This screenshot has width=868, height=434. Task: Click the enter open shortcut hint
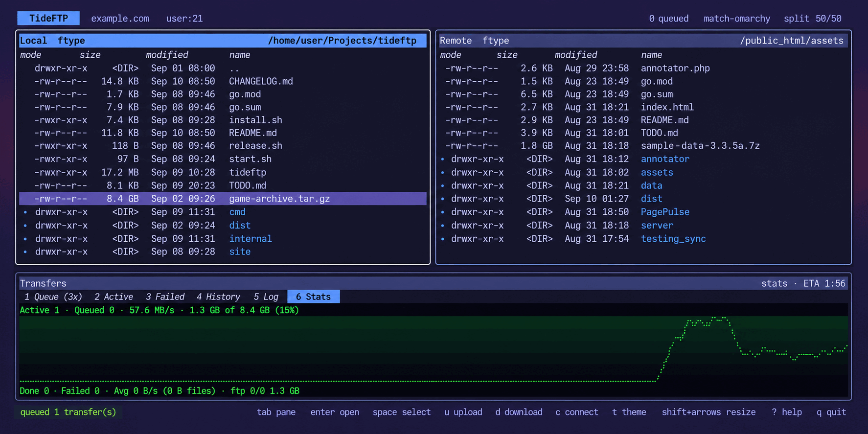click(x=335, y=412)
